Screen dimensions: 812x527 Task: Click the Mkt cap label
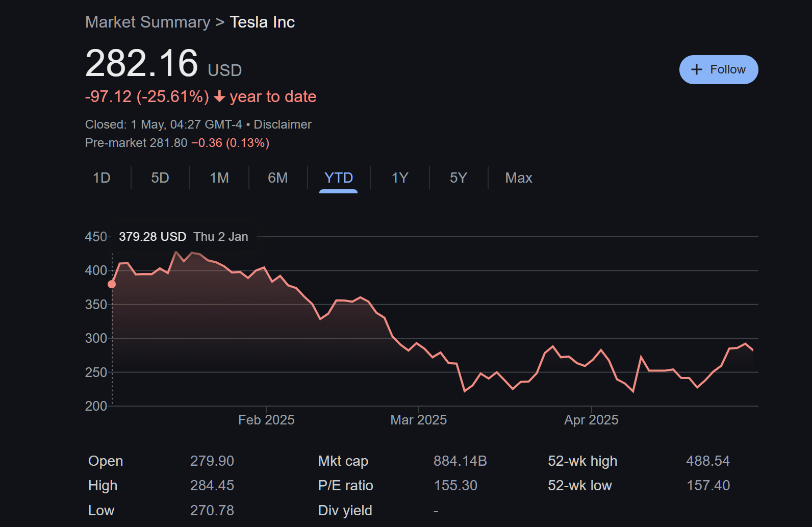[343, 461]
